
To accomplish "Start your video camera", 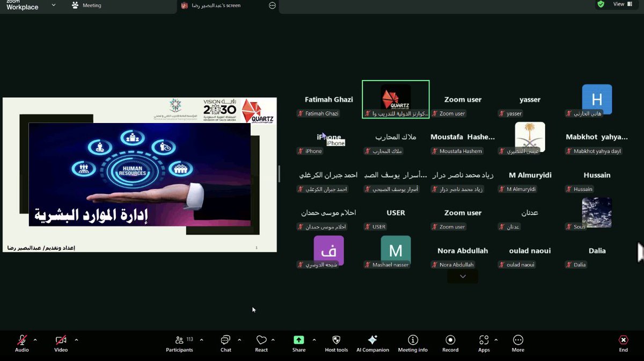I will [x=60, y=340].
